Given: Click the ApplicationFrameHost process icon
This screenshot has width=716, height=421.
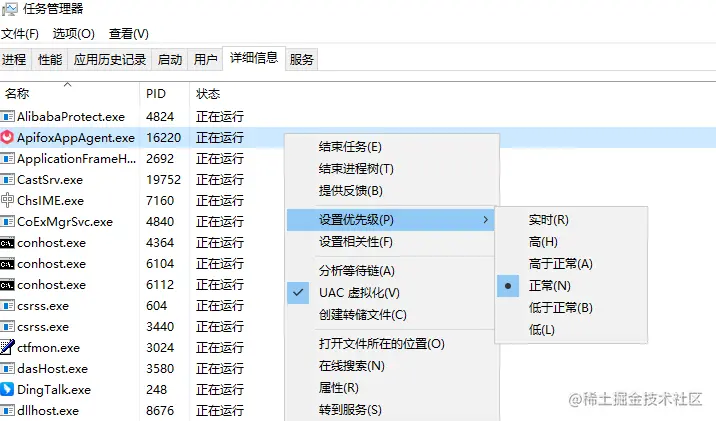Looking at the screenshot, I should (x=7, y=159).
